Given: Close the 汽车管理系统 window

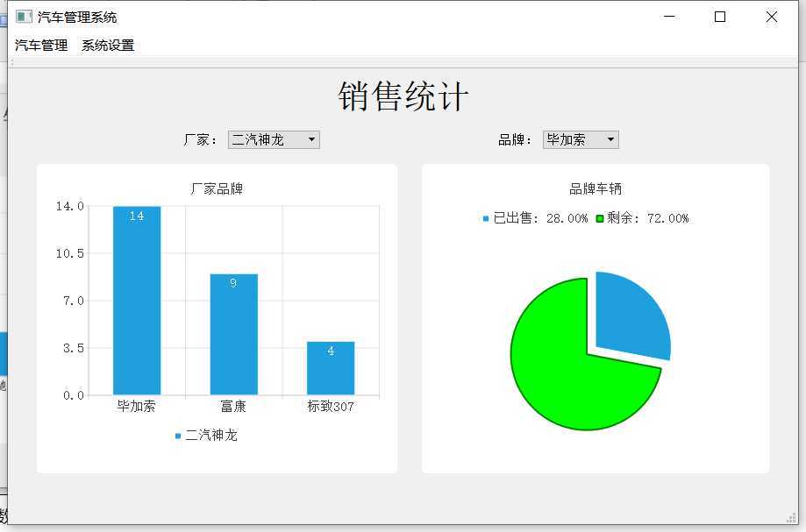Looking at the screenshot, I should (772, 17).
